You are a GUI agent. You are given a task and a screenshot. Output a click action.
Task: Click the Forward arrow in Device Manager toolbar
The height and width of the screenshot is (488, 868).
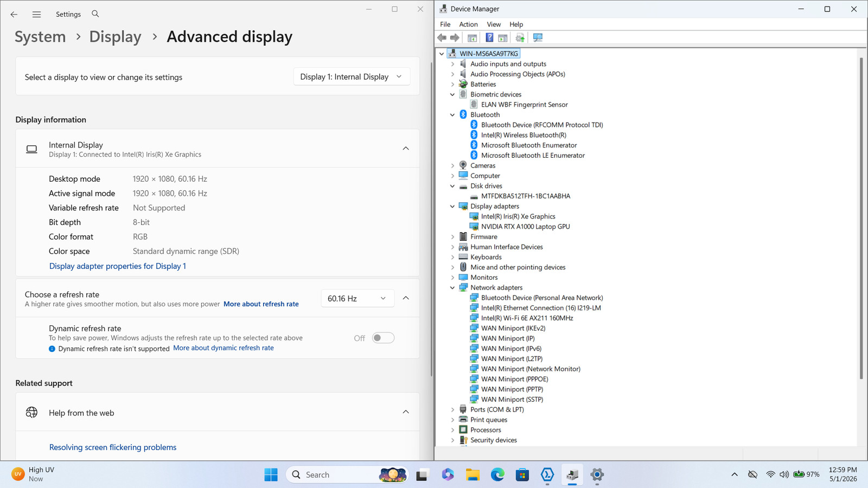(x=455, y=38)
